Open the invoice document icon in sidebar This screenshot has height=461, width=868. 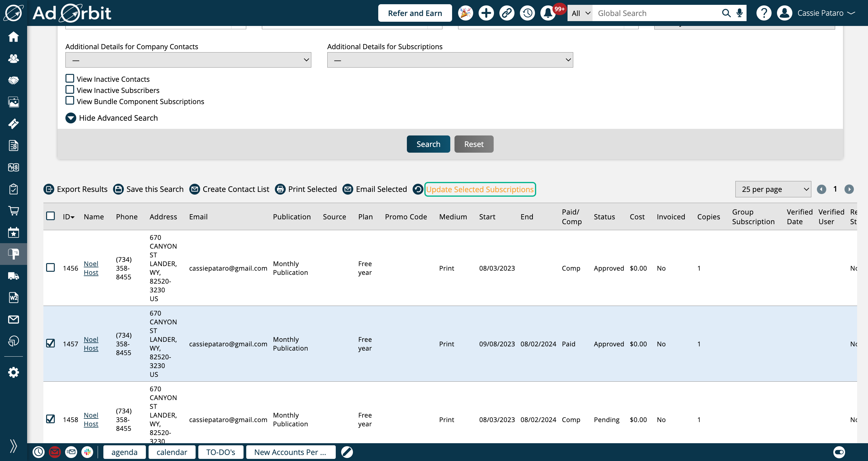14,146
